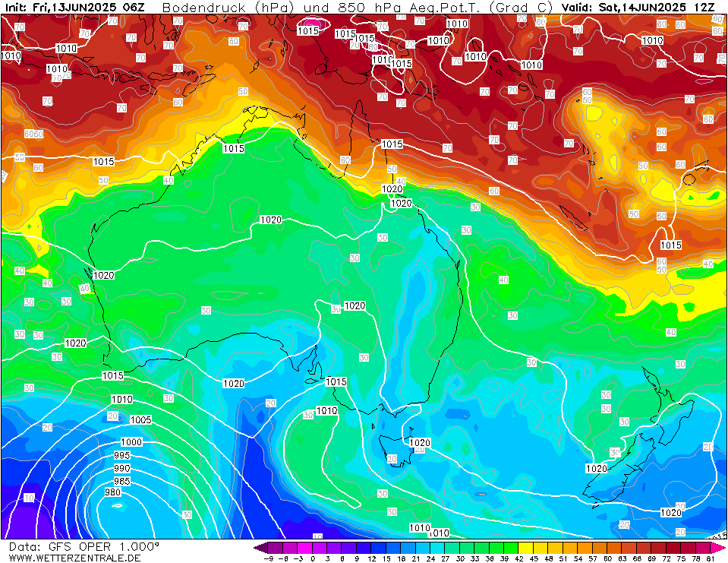Click the 'Init: Fri,13JUN2025 06Z' text
728x563 pixels.
click(x=74, y=8)
